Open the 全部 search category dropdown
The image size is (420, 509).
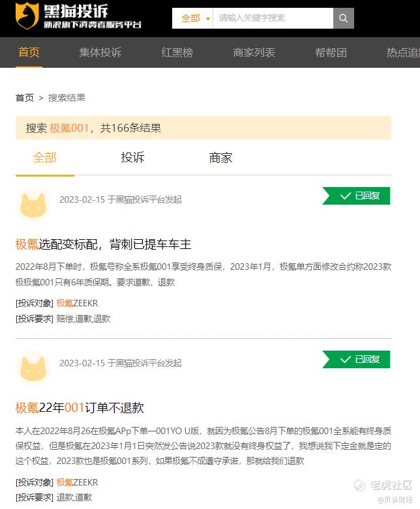[x=192, y=18]
